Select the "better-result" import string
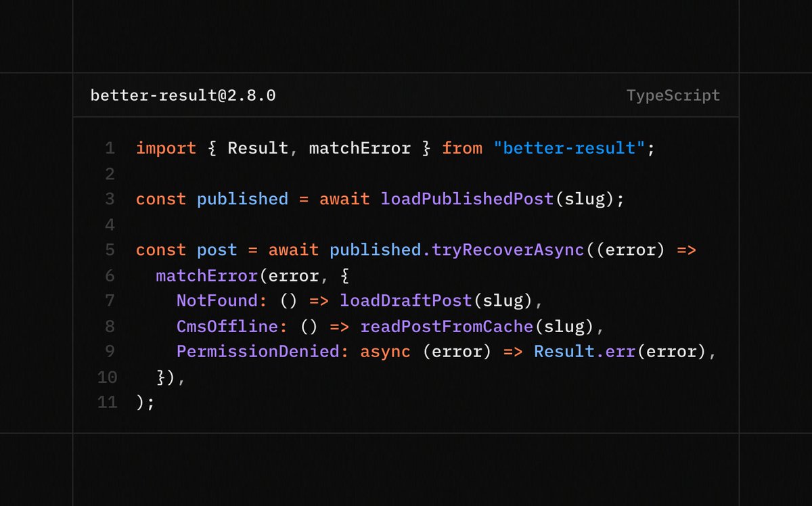 pyautogui.click(x=570, y=148)
